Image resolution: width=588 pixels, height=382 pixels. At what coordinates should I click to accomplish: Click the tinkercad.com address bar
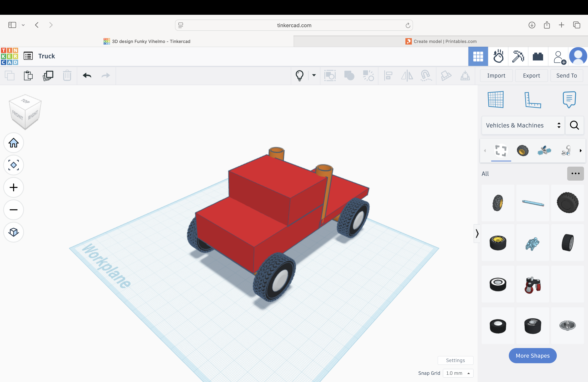pos(294,25)
